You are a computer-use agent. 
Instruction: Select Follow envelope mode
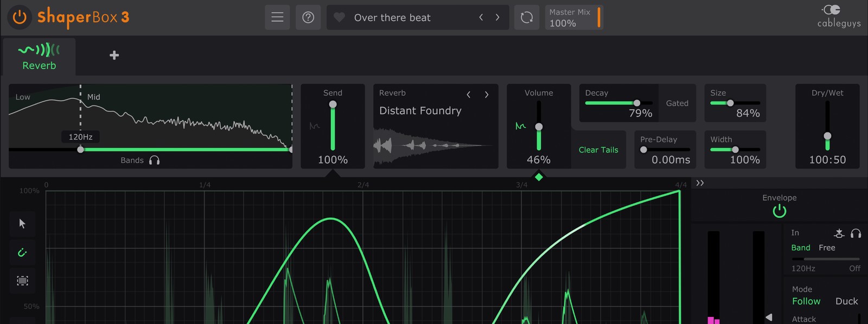(x=806, y=301)
